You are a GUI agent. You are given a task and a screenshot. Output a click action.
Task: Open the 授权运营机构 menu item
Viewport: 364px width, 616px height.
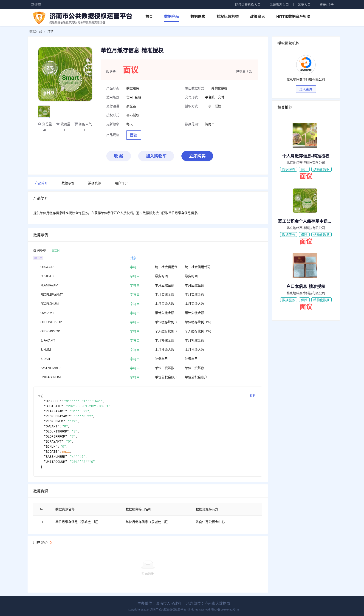point(227,17)
